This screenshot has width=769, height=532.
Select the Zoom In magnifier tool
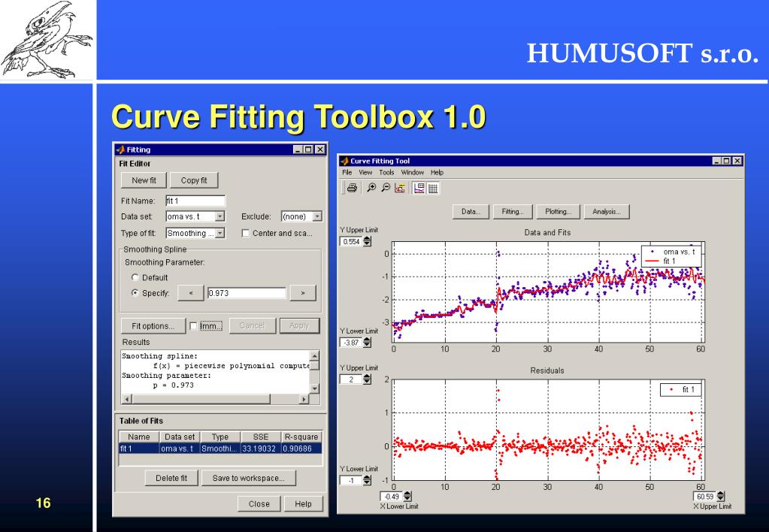tap(371, 188)
